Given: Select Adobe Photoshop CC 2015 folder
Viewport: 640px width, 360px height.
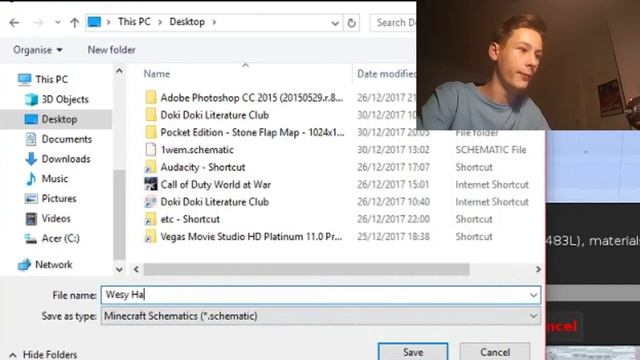Looking at the screenshot, I should (x=251, y=98).
